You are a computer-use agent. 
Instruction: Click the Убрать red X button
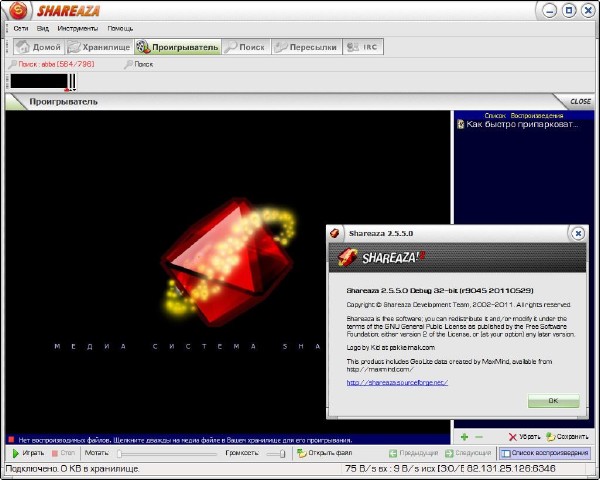coord(524,437)
